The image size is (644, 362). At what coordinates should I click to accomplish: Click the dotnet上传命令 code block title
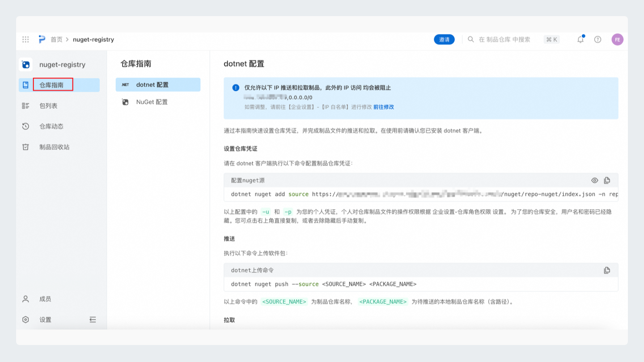click(x=252, y=270)
